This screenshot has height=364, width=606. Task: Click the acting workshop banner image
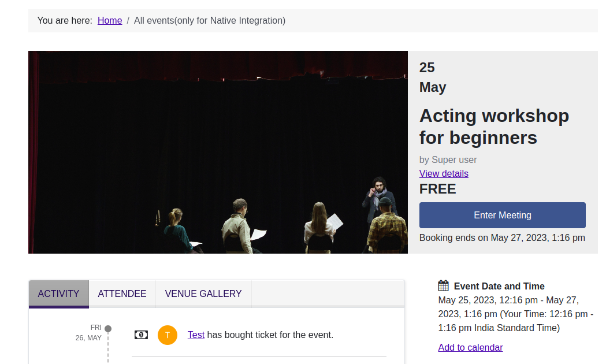[x=218, y=152]
